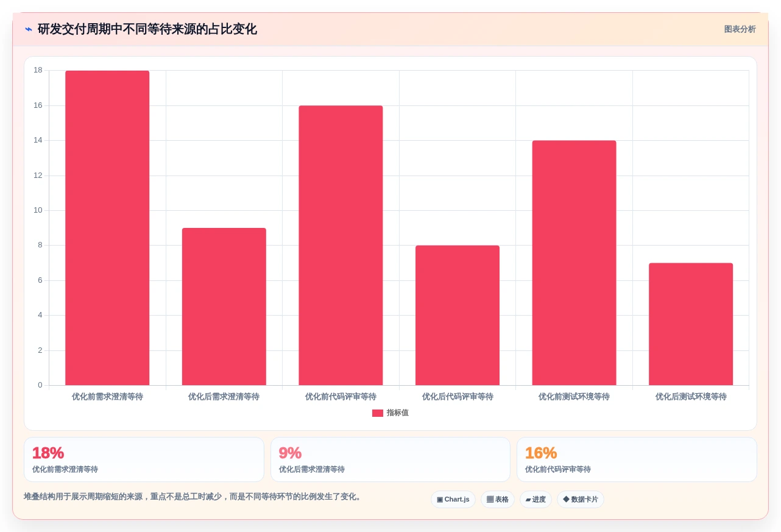Viewport: 781px width, 532px height.
Task: Click the footer note starting with 堆叠结构用于展示
Action: [x=194, y=497]
